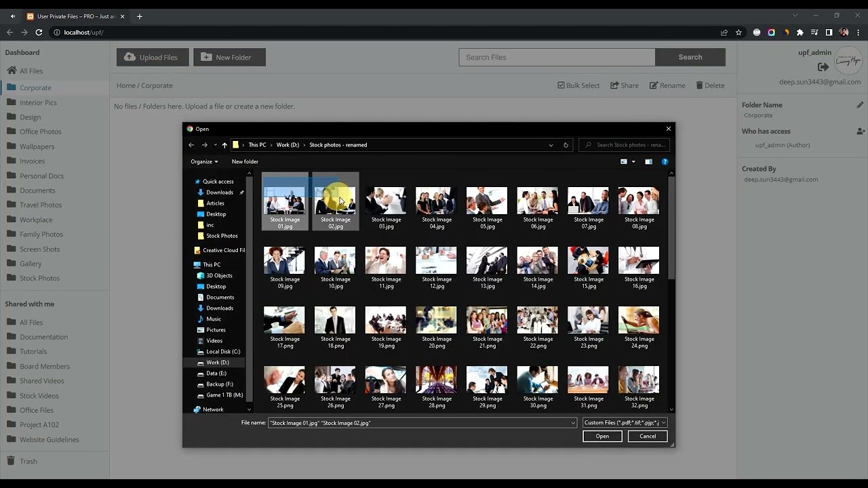Screen dimensions: 868x488
Task: Click the logout arrow icon
Action: (x=823, y=67)
